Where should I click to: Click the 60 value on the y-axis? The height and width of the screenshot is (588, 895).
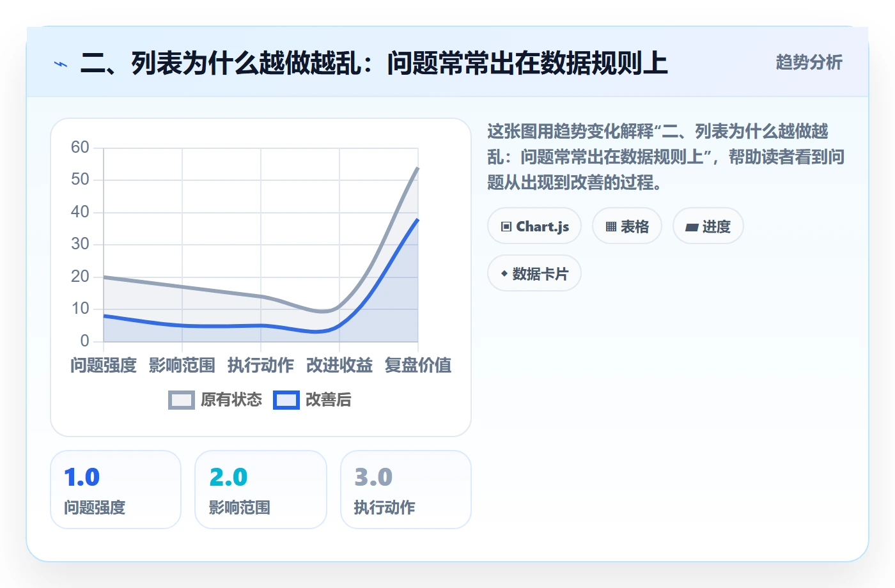80,148
